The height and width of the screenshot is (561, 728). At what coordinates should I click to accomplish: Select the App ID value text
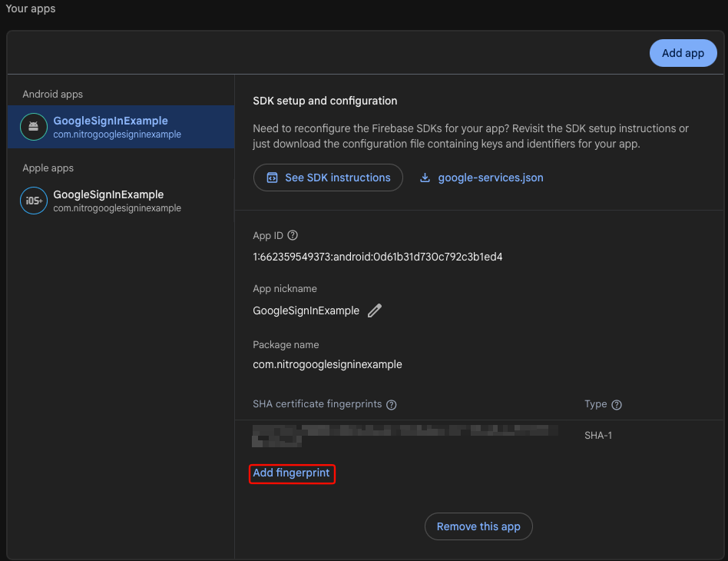[x=378, y=257]
